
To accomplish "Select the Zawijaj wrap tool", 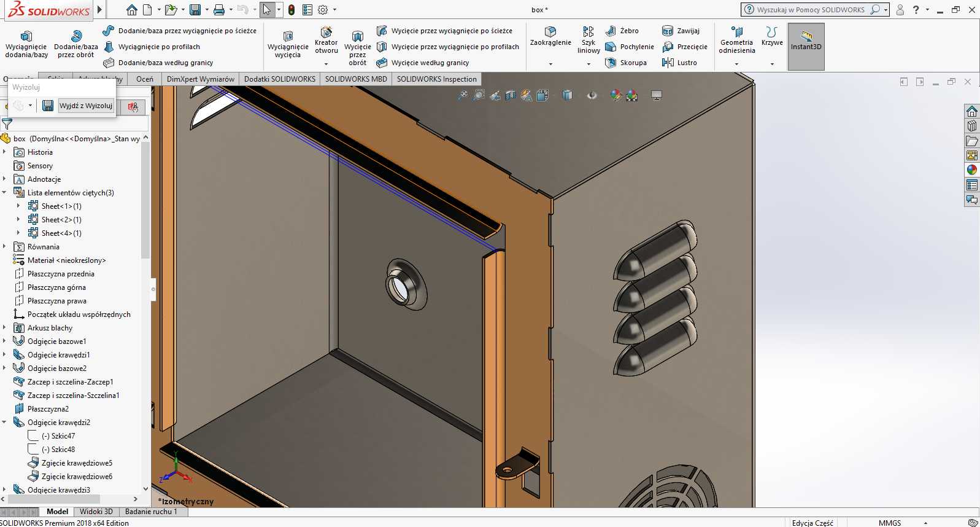I will coord(681,31).
